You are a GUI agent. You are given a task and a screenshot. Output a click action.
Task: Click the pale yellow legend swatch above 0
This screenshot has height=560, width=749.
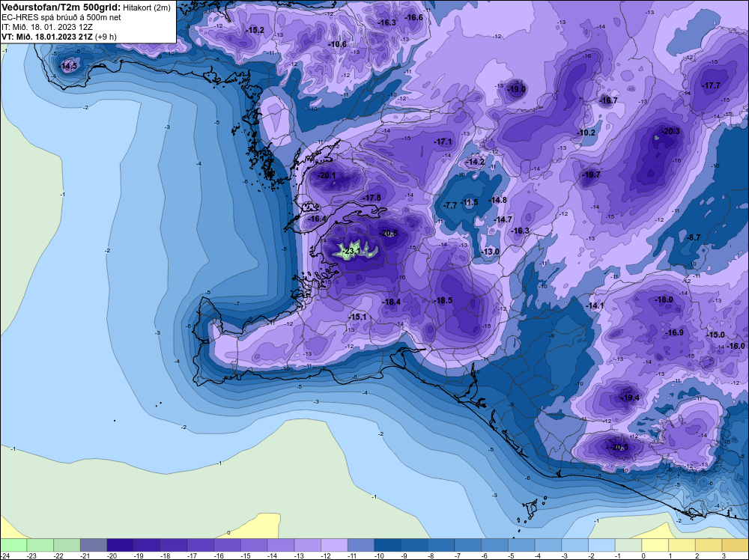pos(655,545)
